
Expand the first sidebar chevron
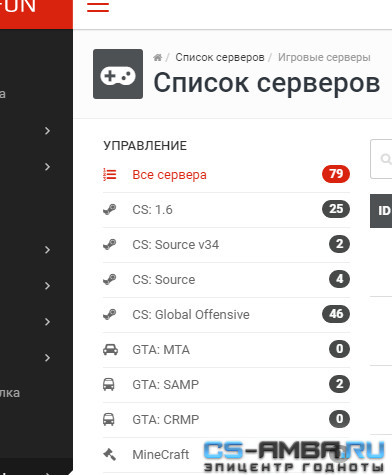[47, 131]
